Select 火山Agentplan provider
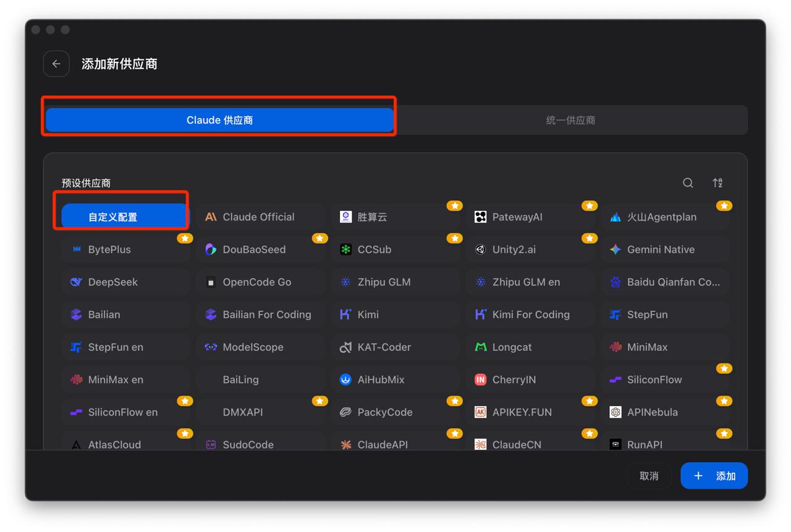Screen dimensions: 791x532 tap(664, 217)
